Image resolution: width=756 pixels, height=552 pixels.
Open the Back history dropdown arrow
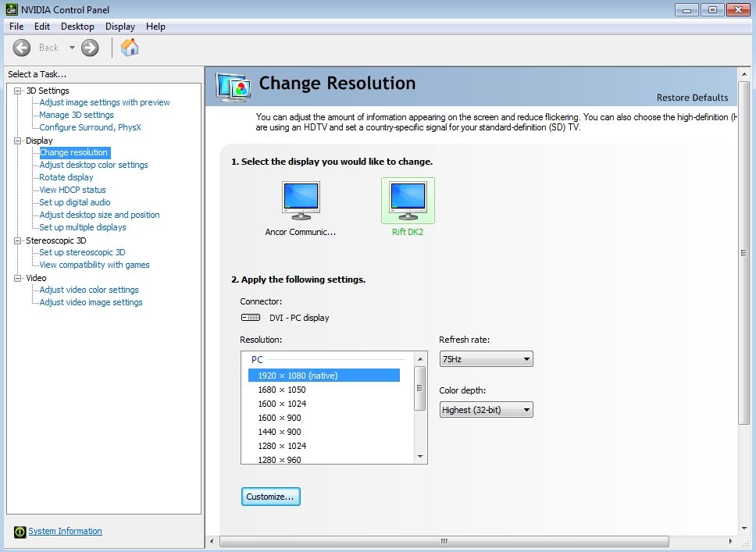pos(72,48)
